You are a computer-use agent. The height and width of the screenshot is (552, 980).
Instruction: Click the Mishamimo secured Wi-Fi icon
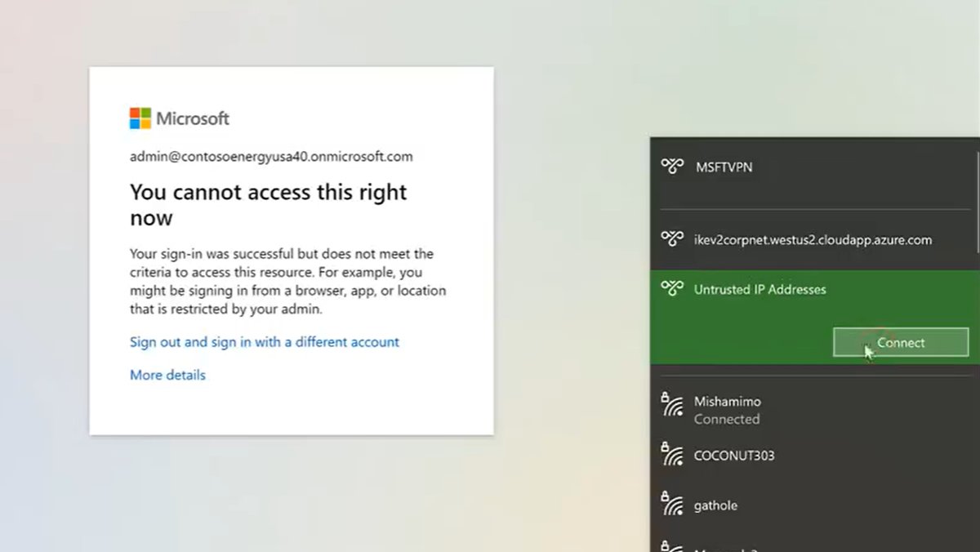pos(671,404)
